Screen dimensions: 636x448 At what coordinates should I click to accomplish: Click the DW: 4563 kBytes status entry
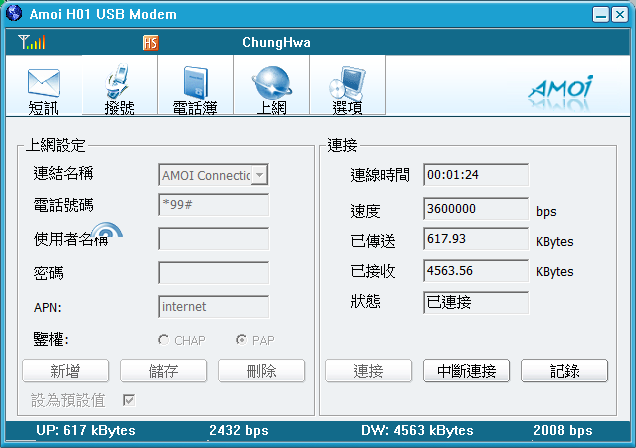click(417, 431)
